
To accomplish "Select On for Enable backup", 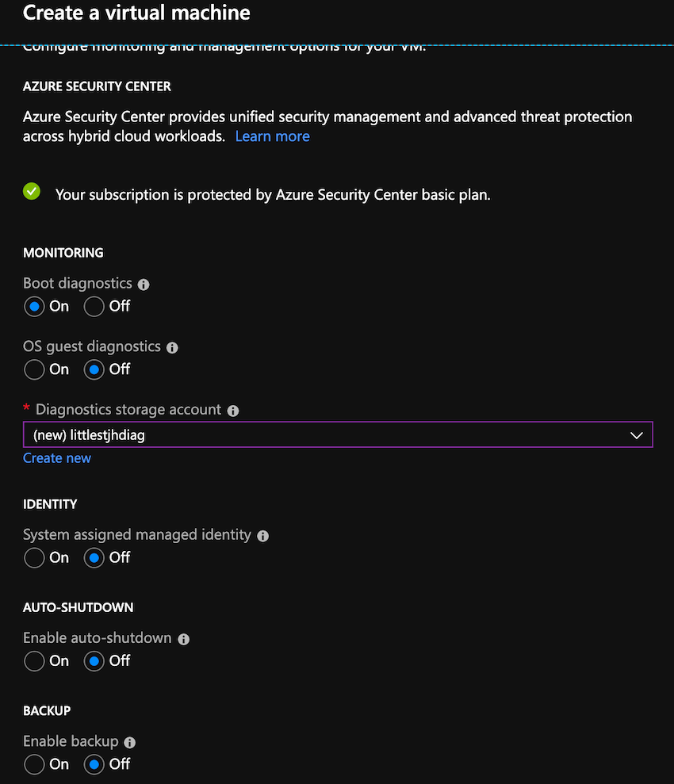I will point(34,764).
